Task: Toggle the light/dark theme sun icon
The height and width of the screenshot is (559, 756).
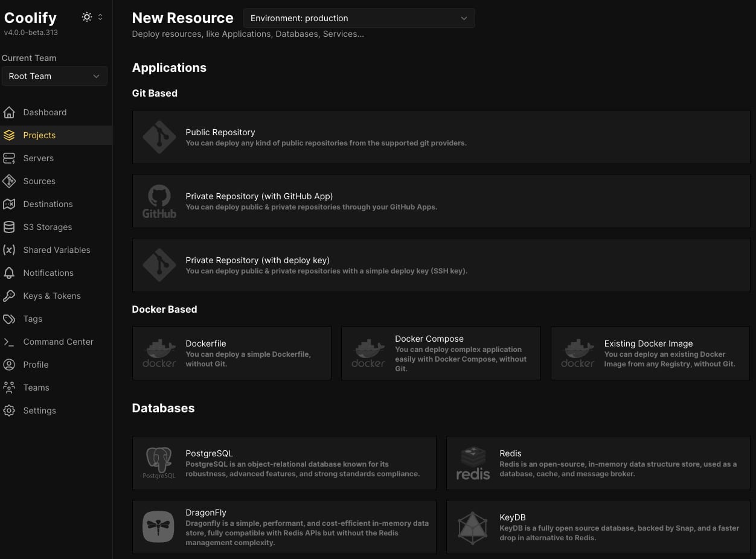Action: pos(85,18)
